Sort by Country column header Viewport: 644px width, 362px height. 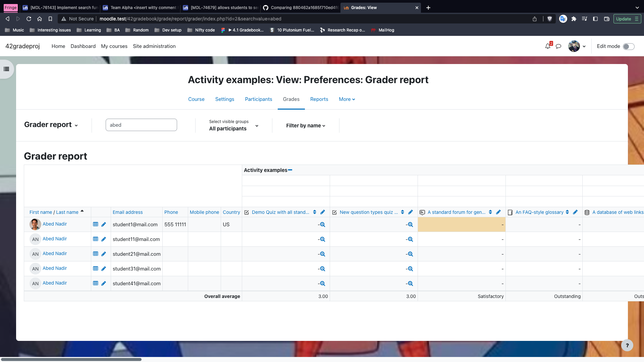231,212
